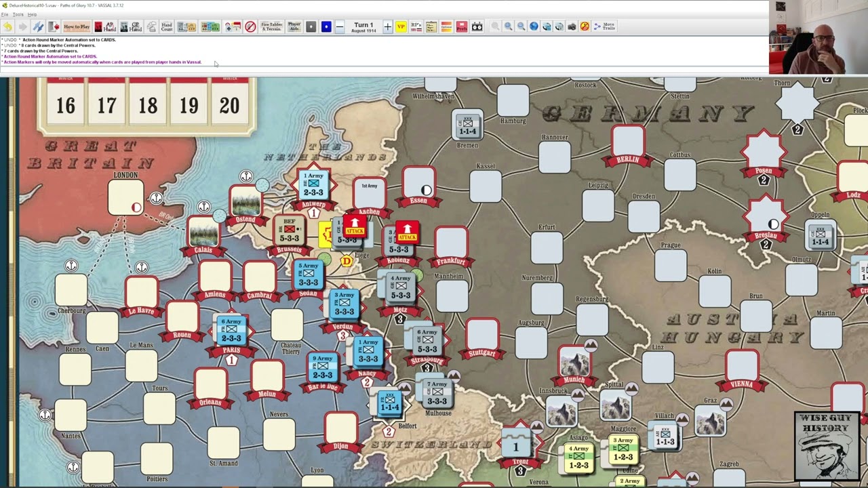Open the grey-and-tan counters tray icon
Image resolution: width=868 pixels, height=488 pixels.
pyautogui.click(x=186, y=26)
